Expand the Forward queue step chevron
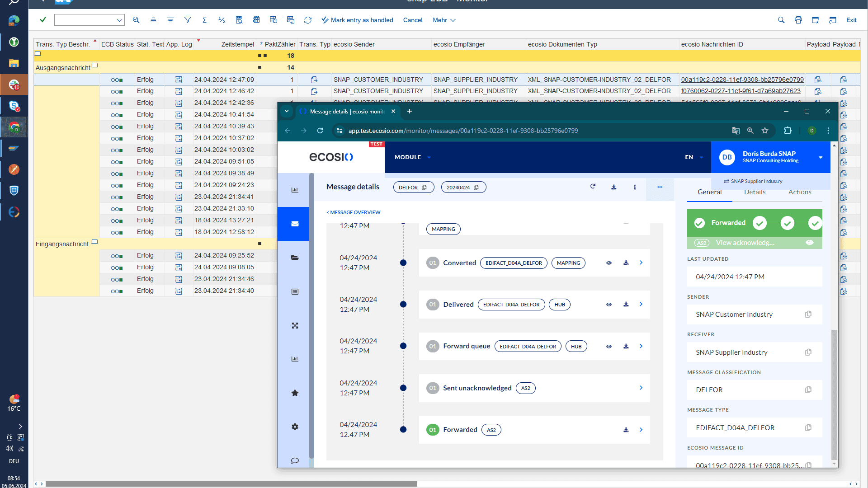868x488 pixels. pyautogui.click(x=641, y=346)
